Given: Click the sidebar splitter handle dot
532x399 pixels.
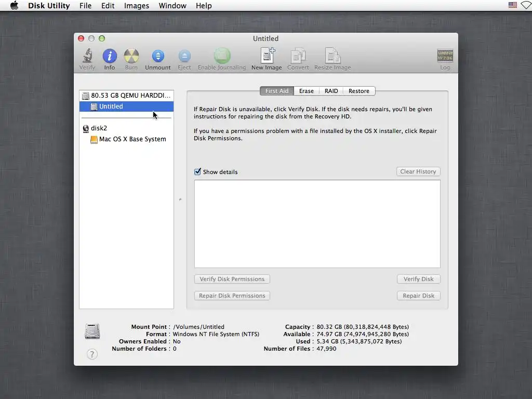Looking at the screenshot, I should click(180, 199).
